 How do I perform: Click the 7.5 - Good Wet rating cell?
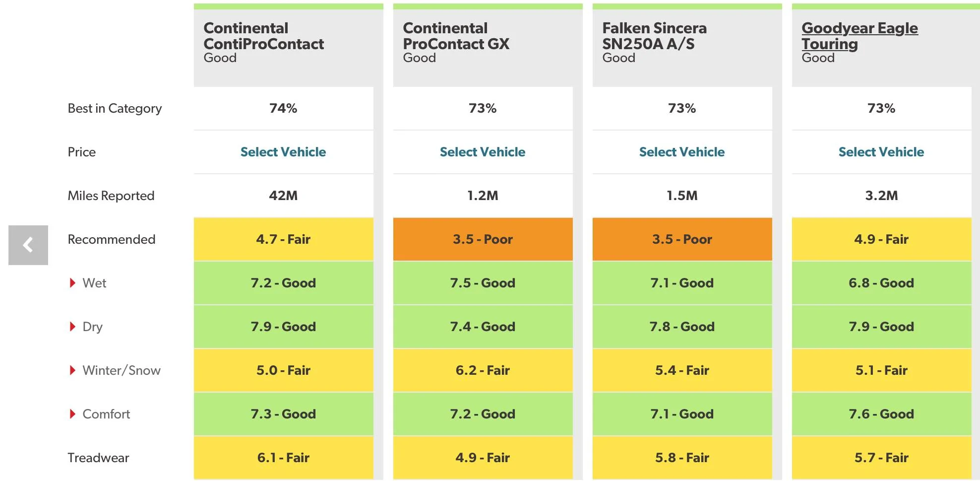click(483, 283)
